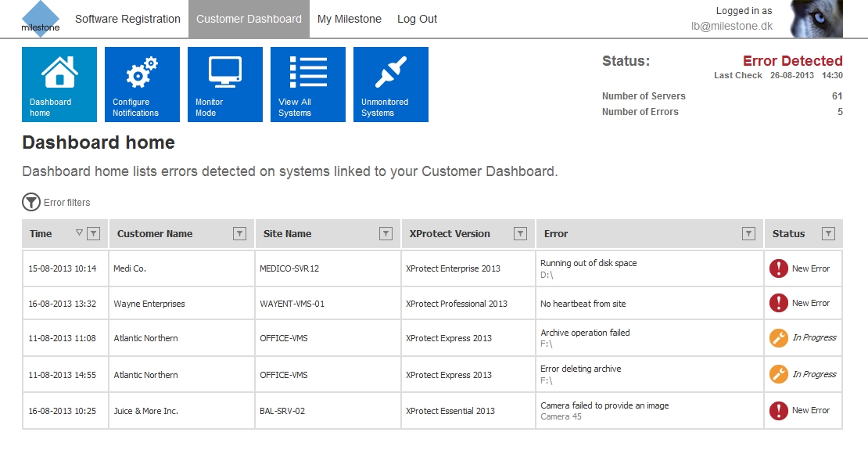Select the Wayne Enterprises customer cell
Screen dimensions: 868x461
click(181, 304)
